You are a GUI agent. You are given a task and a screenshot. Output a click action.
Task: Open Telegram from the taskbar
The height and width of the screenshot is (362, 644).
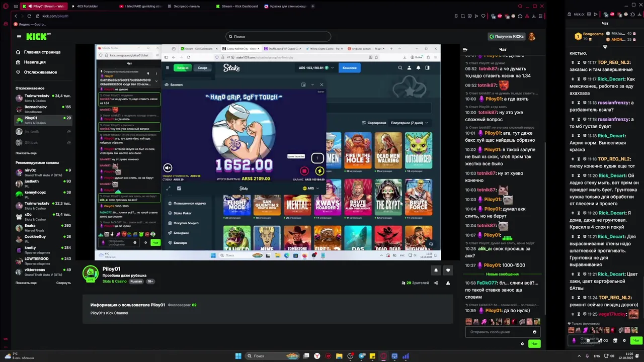361,356
